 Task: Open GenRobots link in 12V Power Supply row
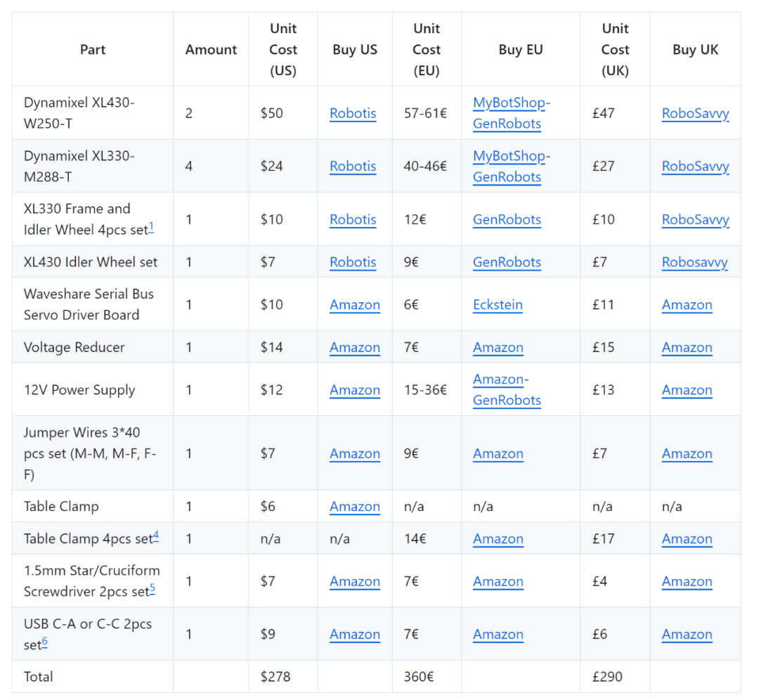(x=507, y=400)
